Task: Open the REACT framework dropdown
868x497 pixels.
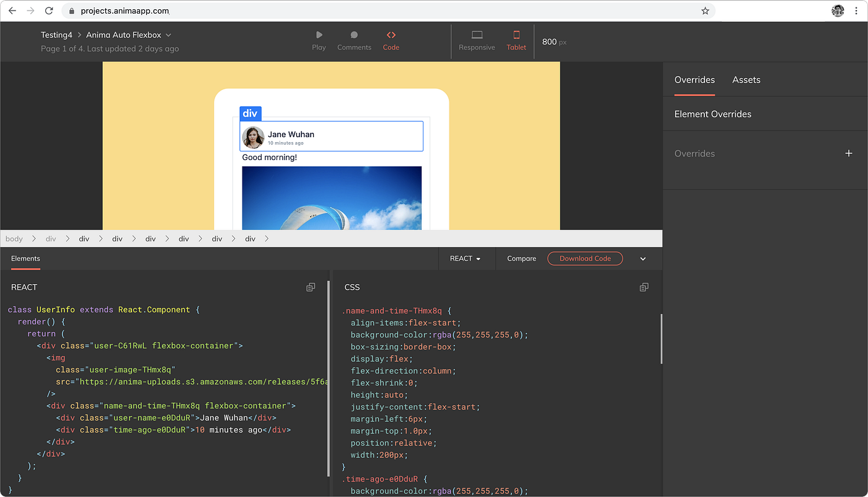Action: point(465,259)
